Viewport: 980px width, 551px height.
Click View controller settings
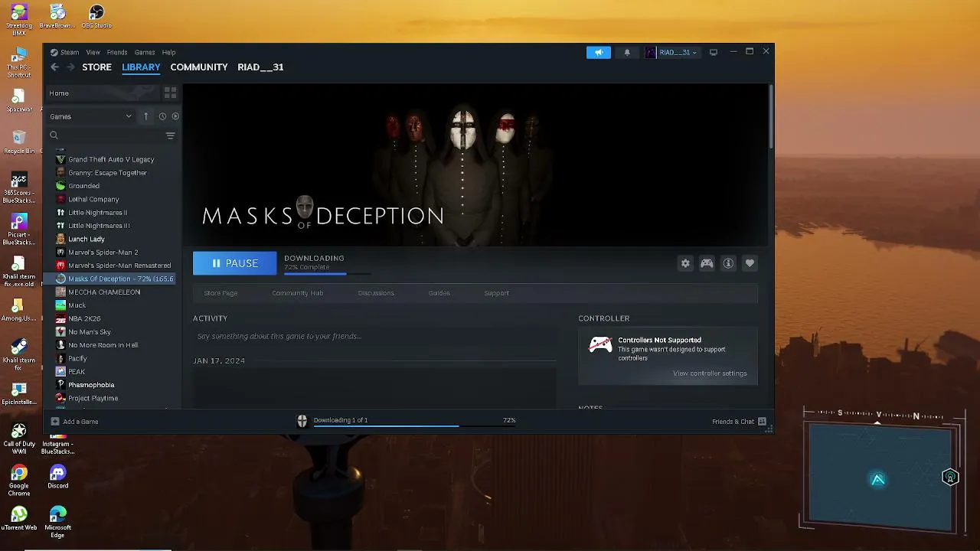tap(710, 373)
